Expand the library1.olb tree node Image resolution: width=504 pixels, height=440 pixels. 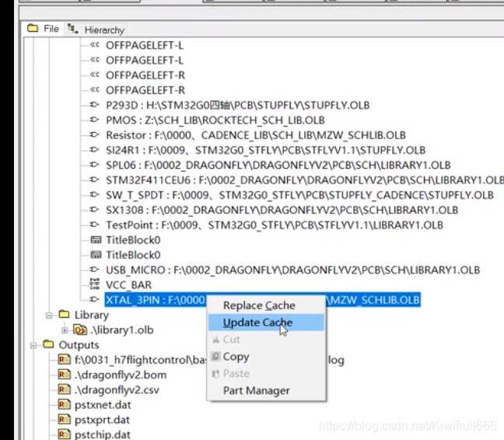point(65,330)
